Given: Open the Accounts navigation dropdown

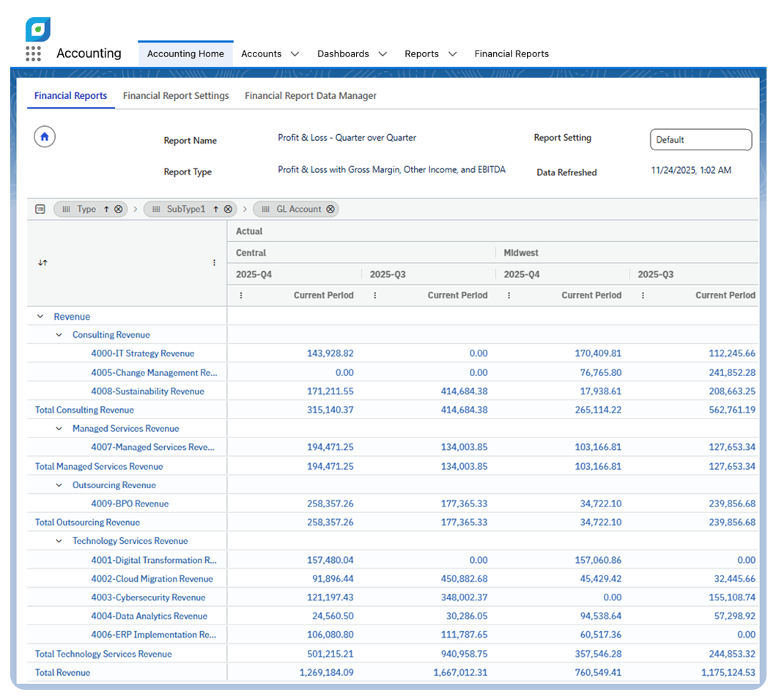Looking at the screenshot, I should 270,54.
